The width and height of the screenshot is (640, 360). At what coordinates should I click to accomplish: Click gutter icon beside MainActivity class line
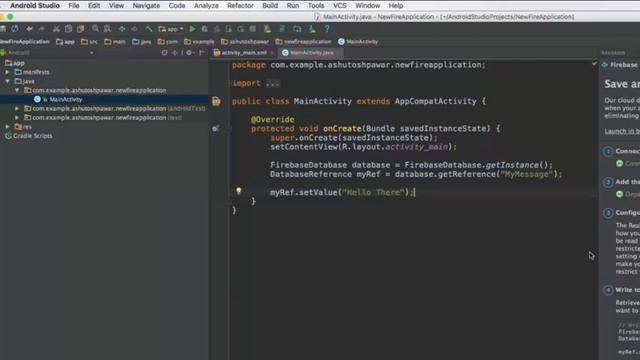coord(216,101)
